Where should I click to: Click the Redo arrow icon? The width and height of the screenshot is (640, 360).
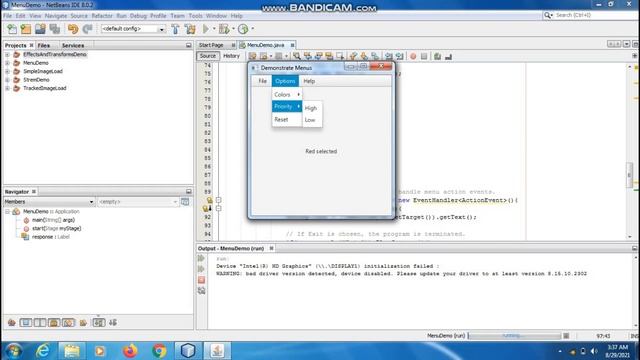pyautogui.click(x=87, y=29)
